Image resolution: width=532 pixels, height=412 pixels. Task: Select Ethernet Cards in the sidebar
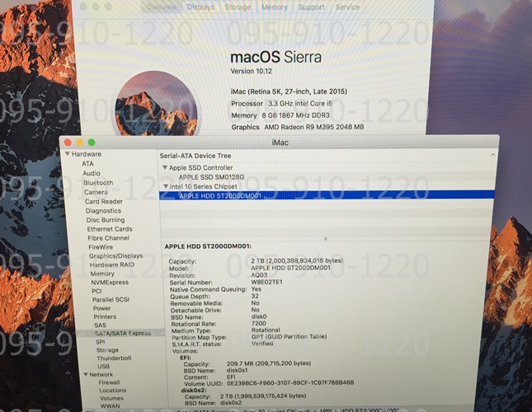[x=110, y=229]
